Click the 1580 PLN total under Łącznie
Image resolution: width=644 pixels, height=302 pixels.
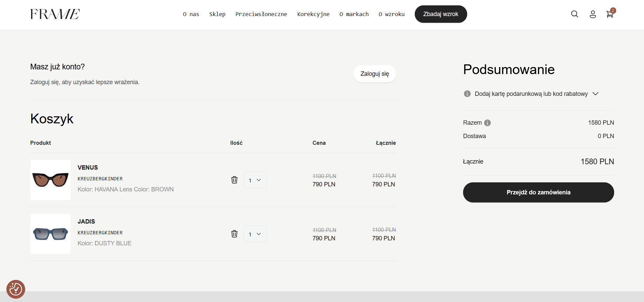[597, 162]
